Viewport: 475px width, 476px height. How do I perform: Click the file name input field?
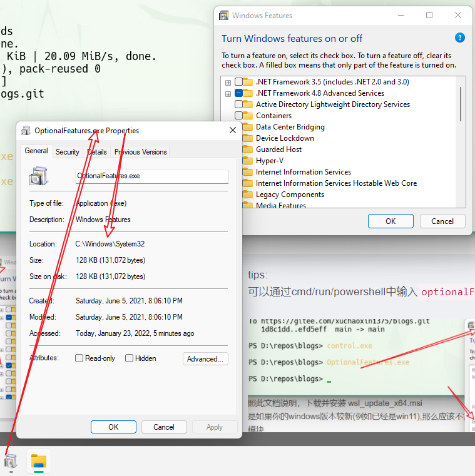152,176
